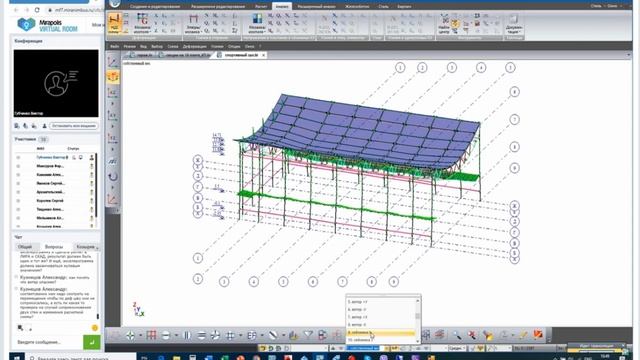Click the Найти центр ribbon tool
Viewport: 640px width, 360px height.
pos(444,24)
